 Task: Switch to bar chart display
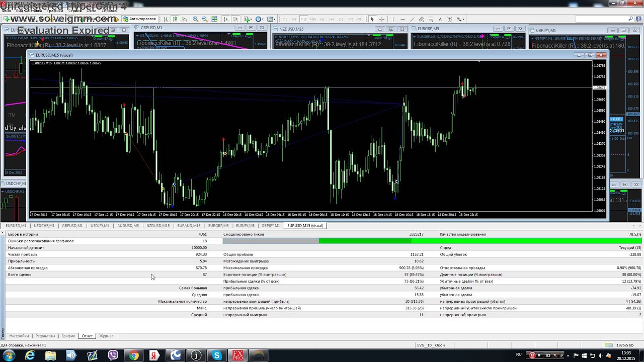166,19
